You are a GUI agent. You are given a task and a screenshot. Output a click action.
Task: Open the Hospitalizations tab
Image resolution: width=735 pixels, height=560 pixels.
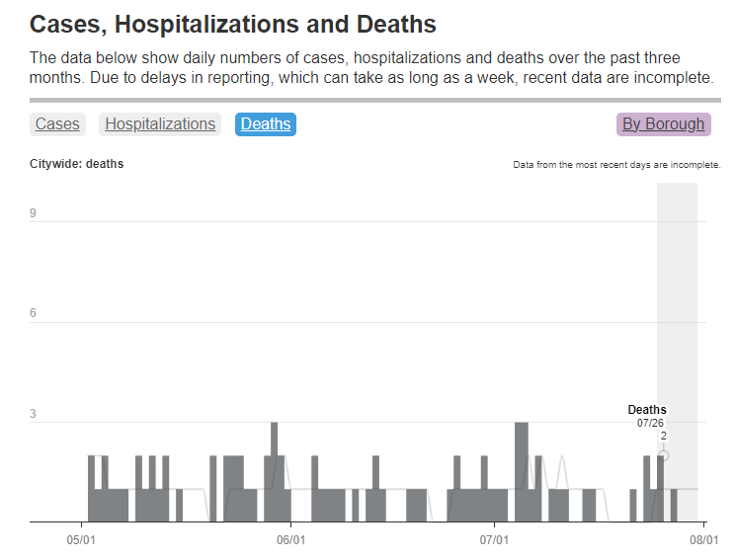[x=160, y=123]
